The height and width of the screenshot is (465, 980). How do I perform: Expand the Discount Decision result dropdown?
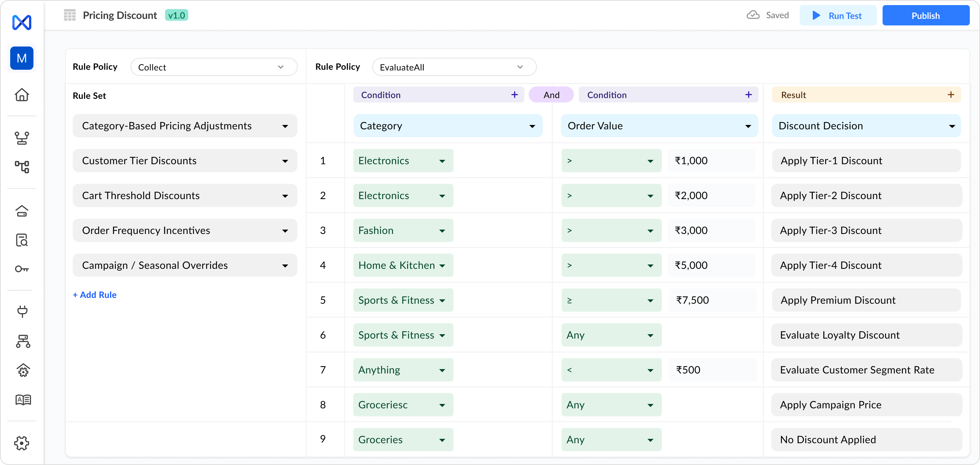coord(866,126)
